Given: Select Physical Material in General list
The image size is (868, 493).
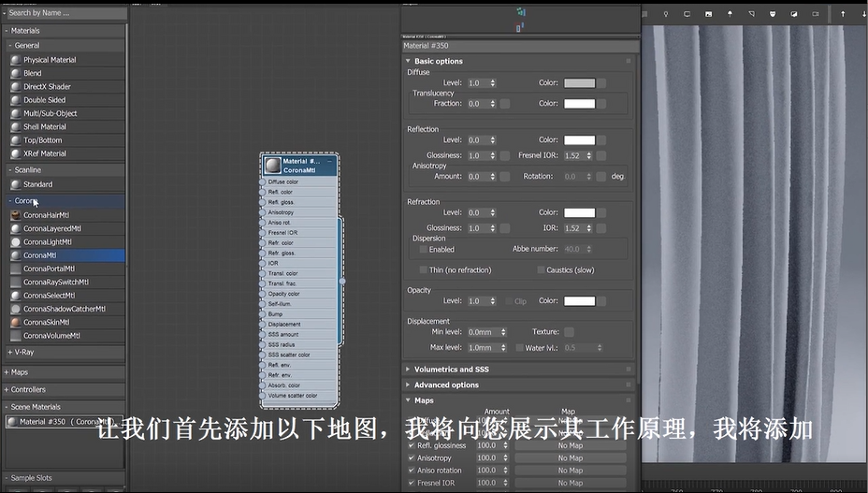Looking at the screenshot, I should pyautogui.click(x=66, y=60).
